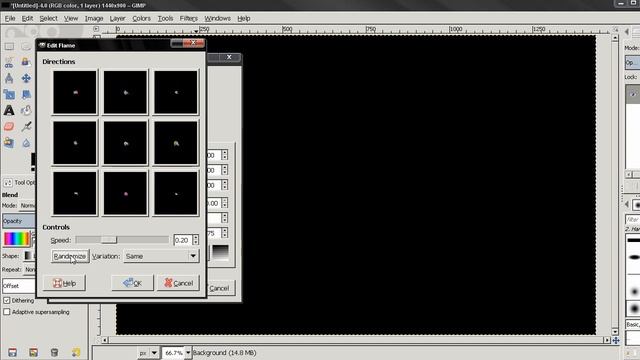Image resolution: width=640 pixels, height=360 pixels.
Task: Open the Blend Mode dropdown in tool options
Action: tap(28, 206)
